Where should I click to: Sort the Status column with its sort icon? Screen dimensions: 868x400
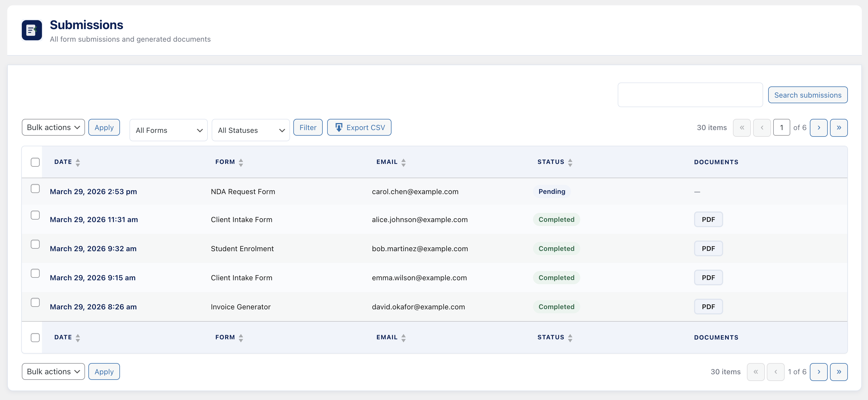(x=570, y=162)
